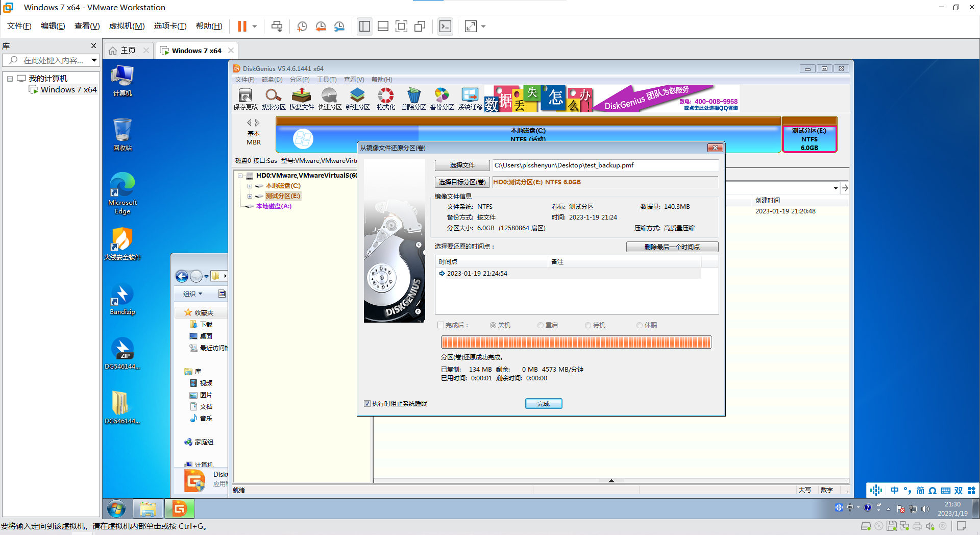Open Backup Partition (备份分区) tool

442,99
